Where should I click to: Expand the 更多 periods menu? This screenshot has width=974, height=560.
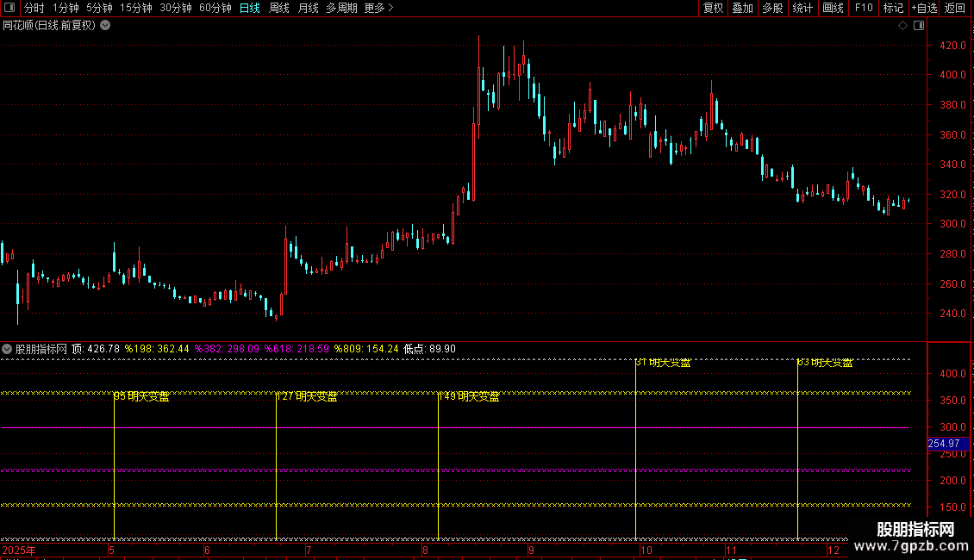point(378,8)
